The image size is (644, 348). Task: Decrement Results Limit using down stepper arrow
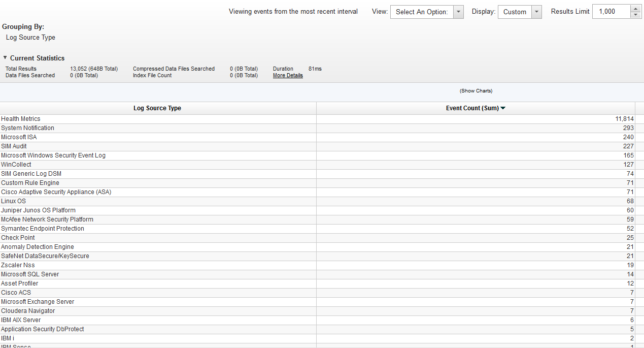[636, 14]
